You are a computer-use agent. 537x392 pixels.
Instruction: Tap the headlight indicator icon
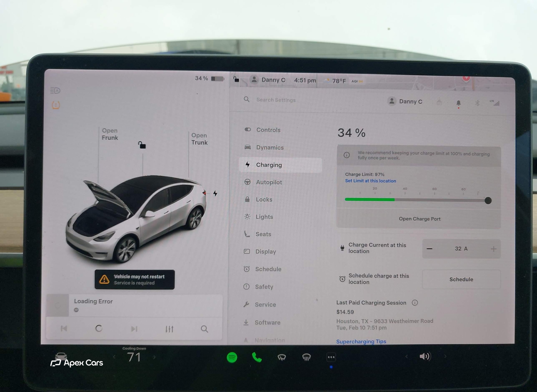point(55,91)
